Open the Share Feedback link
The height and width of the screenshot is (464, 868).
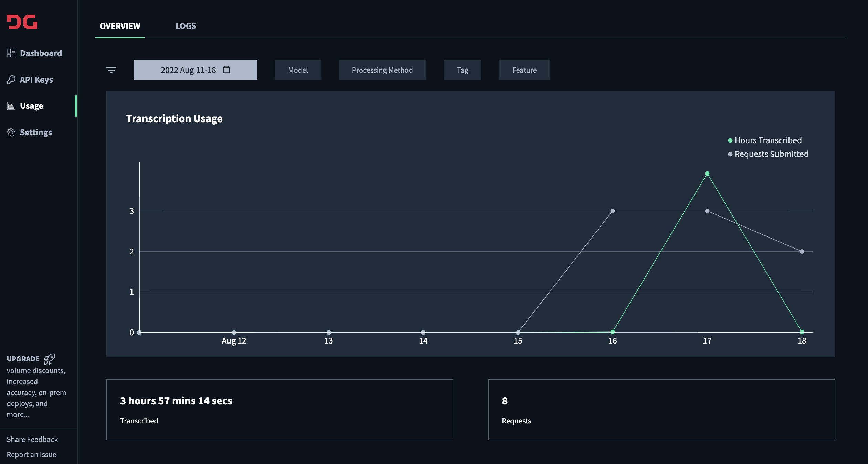(x=32, y=439)
